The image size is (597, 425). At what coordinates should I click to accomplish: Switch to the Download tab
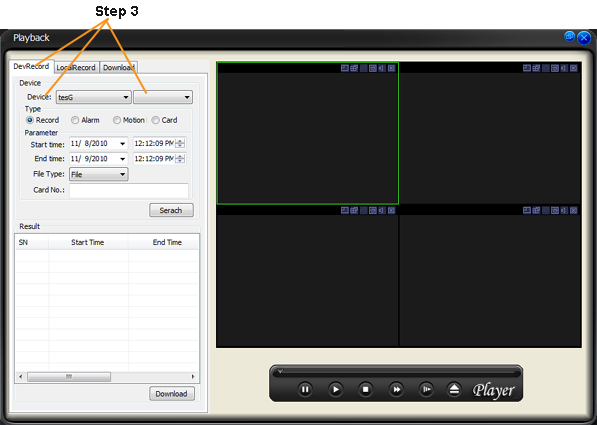tap(118, 67)
